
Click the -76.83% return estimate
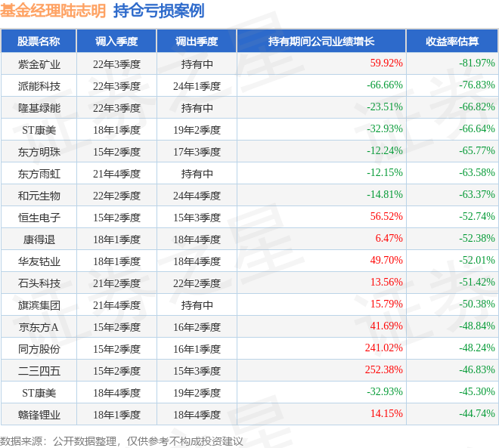point(477,85)
